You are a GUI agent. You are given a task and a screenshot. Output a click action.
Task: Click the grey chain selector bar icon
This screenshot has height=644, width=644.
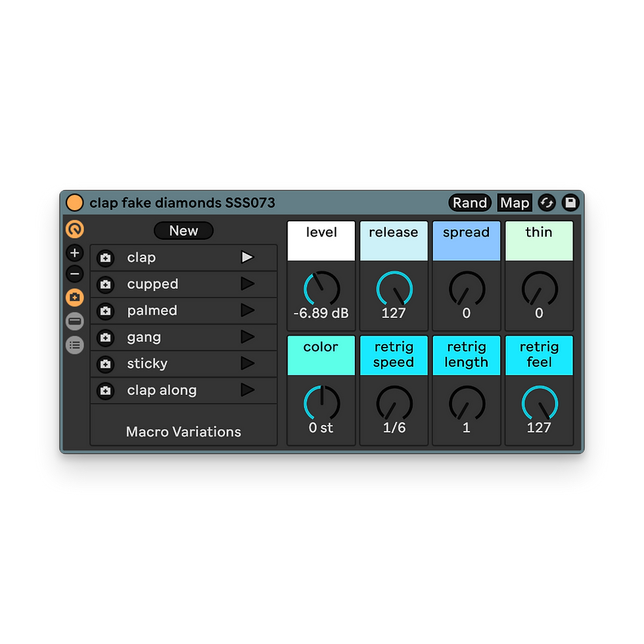[75, 321]
